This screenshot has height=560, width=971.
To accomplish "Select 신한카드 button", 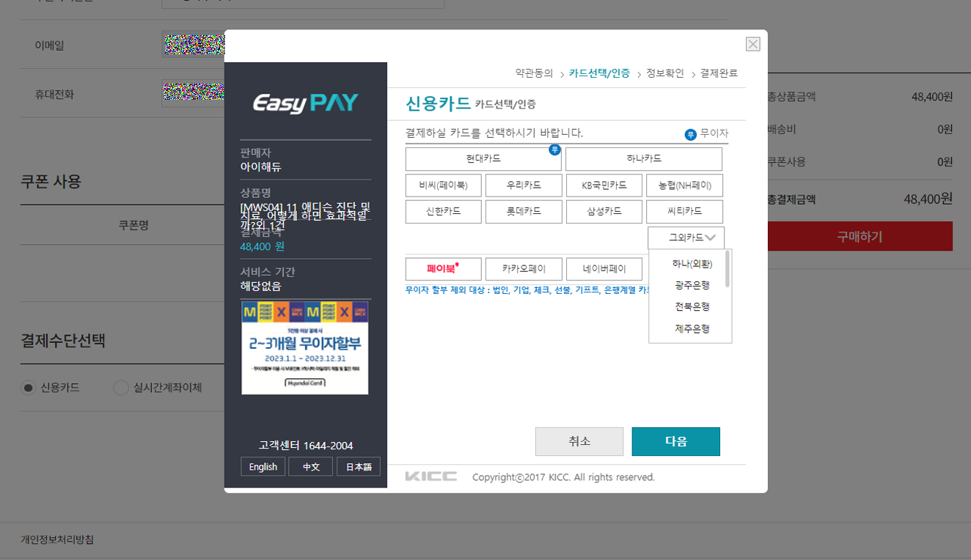I will tap(444, 211).
